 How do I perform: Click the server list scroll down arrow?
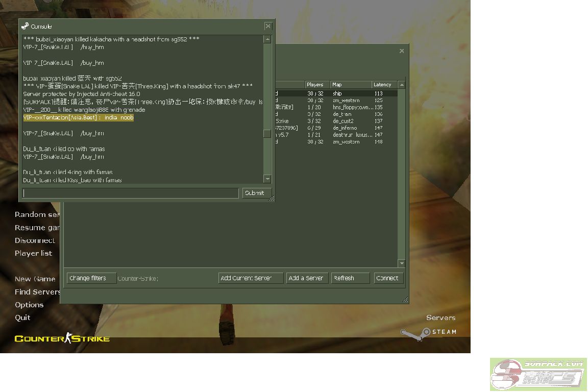402,263
